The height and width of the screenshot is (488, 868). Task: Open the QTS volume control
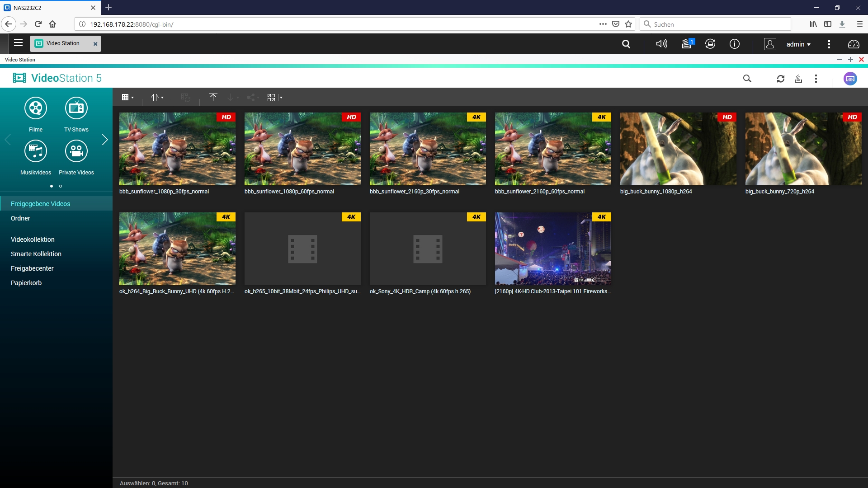[661, 44]
